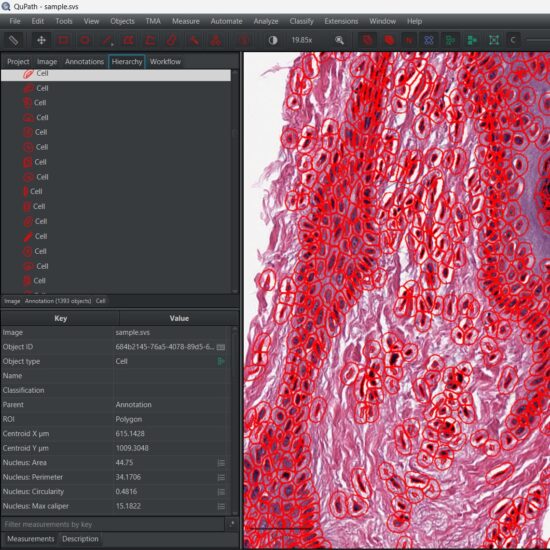550x550 pixels.
Task: Toggle fill detections
Action: (x=472, y=40)
